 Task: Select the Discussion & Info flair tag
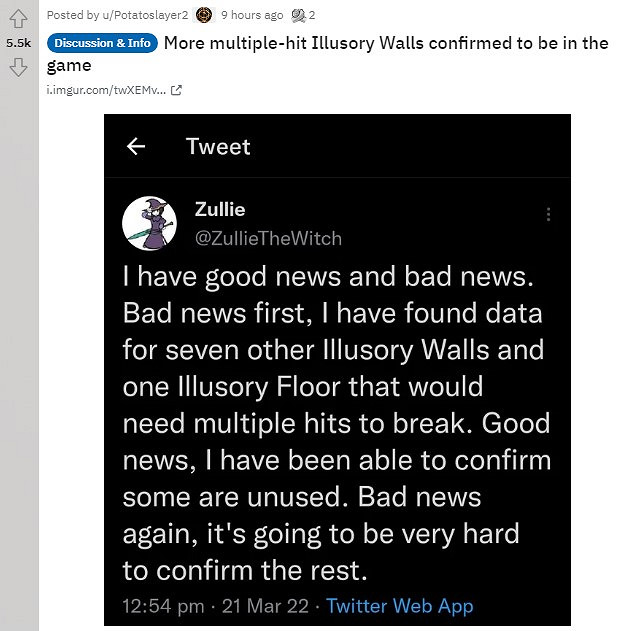(103, 43)
